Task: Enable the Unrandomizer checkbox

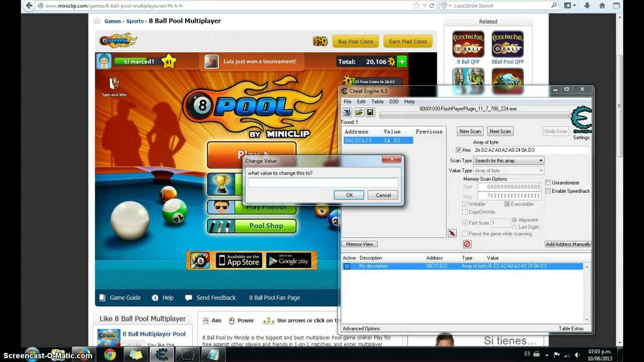Action: [548, 183]
